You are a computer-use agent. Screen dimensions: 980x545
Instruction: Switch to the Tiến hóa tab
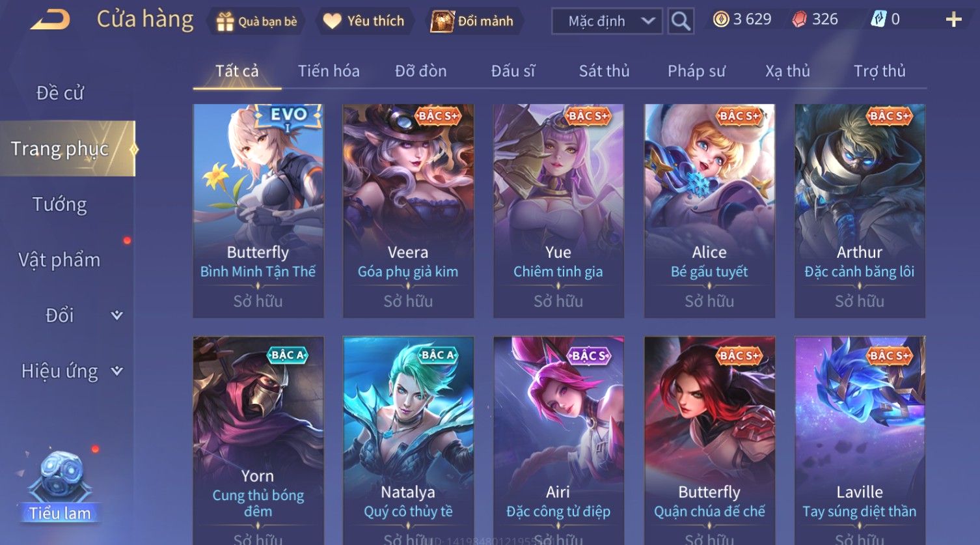click(329, 71)
